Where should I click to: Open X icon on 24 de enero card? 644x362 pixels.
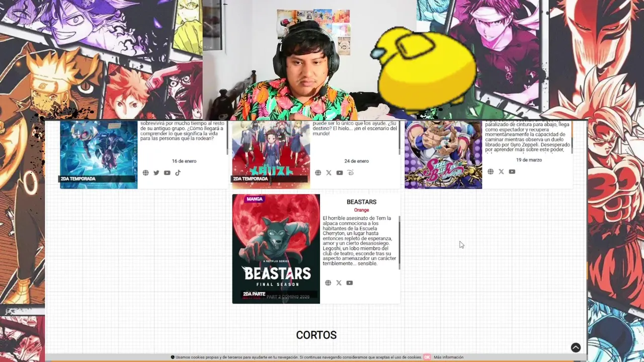coord(329,173)
